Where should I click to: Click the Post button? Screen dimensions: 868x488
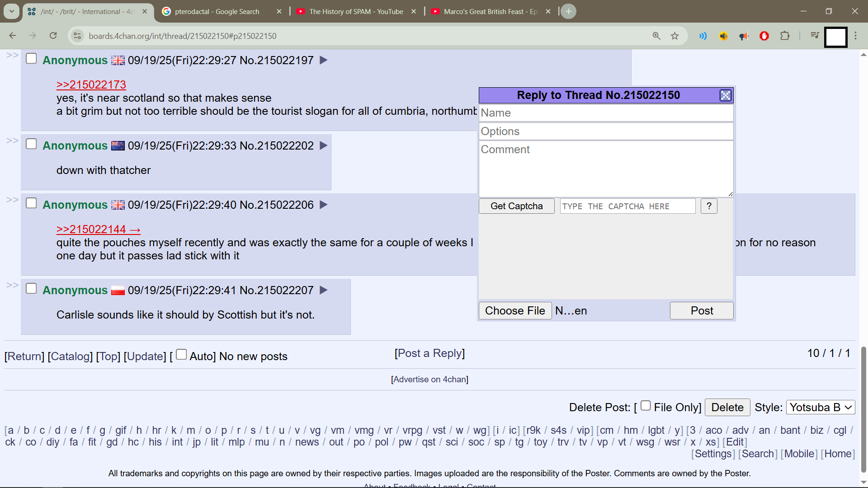pyautogui.click(x=702, y=311)
